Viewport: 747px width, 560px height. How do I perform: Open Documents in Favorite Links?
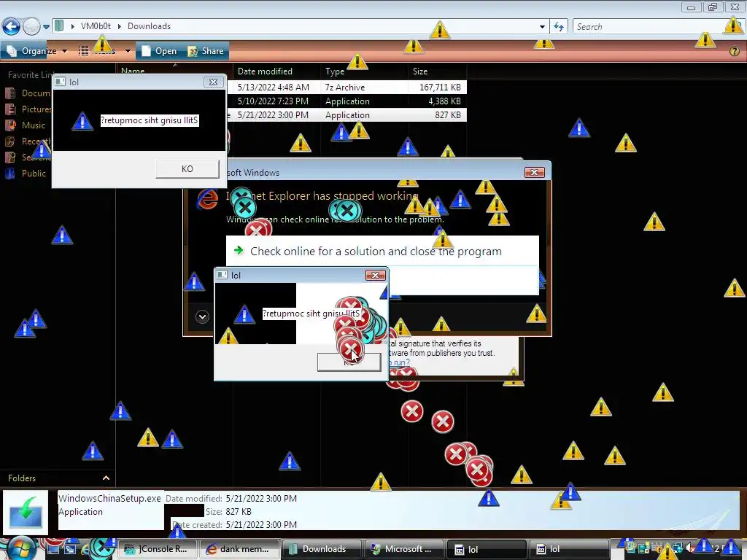[x=36, y=93]
